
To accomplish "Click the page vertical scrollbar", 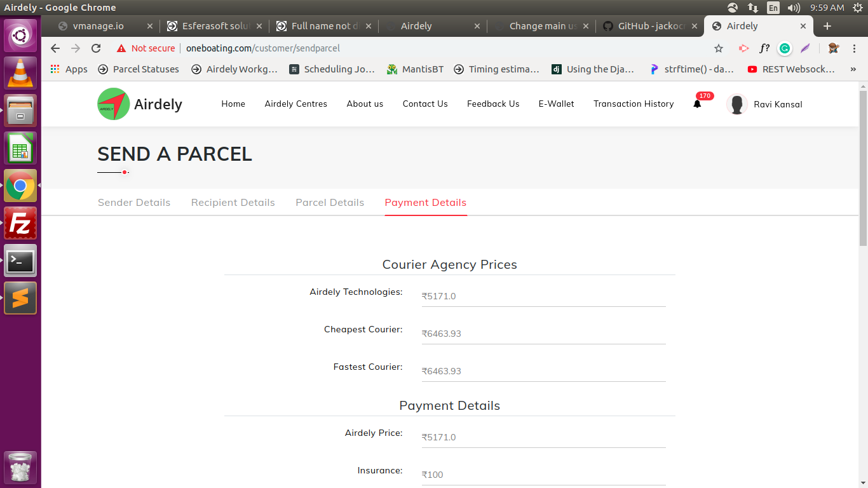I will (x=862, y=168).
